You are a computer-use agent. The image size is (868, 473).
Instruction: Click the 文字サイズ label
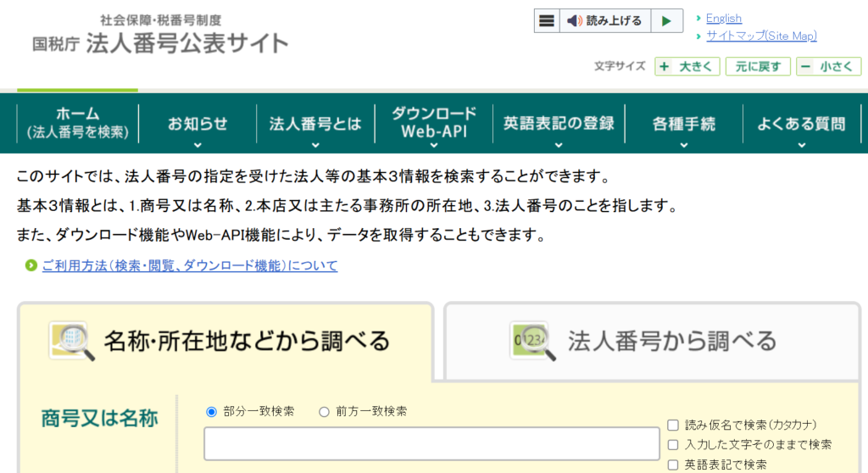pos(620,66)
